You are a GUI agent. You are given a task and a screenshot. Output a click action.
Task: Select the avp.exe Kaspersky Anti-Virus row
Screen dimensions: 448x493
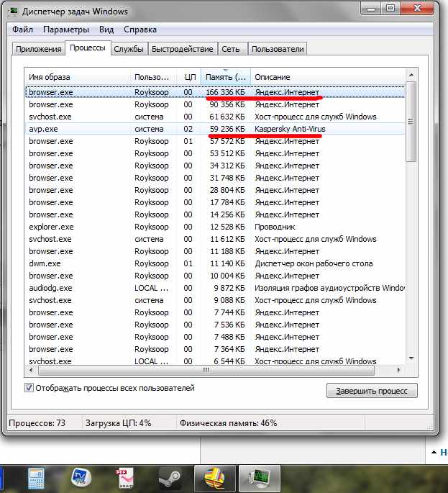[x=215, y=129]
